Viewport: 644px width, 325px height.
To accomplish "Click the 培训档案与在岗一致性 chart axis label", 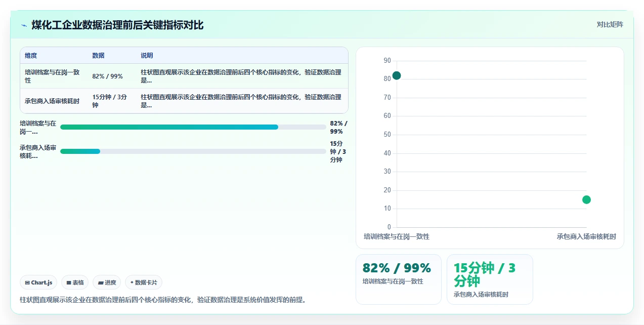I will click(x=397, y=236).
